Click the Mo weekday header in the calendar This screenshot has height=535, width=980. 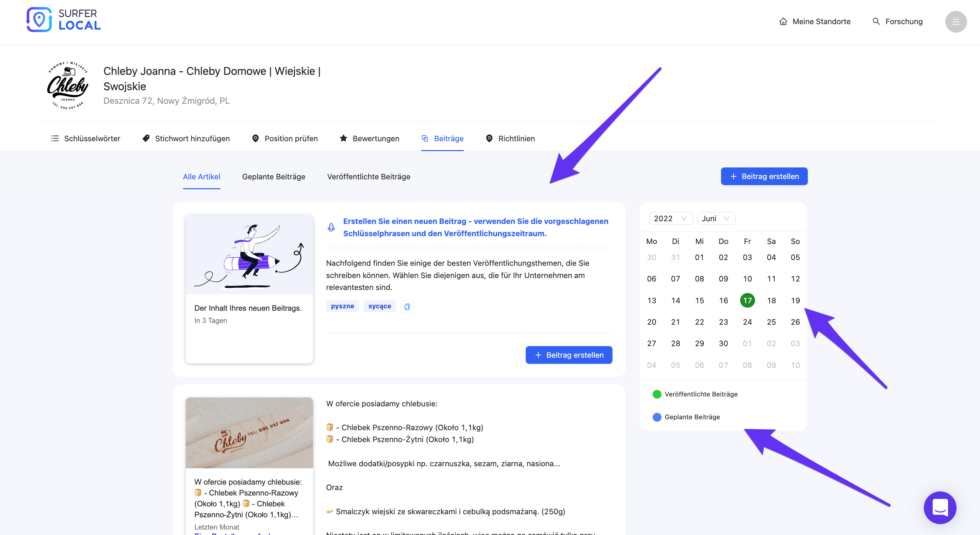[651, 241]
